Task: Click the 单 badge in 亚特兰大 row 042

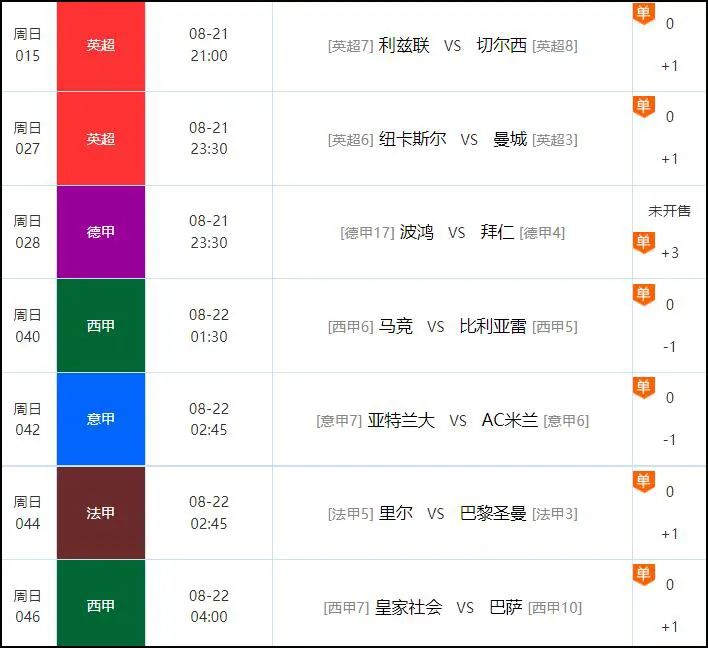Action: point(643,388)
